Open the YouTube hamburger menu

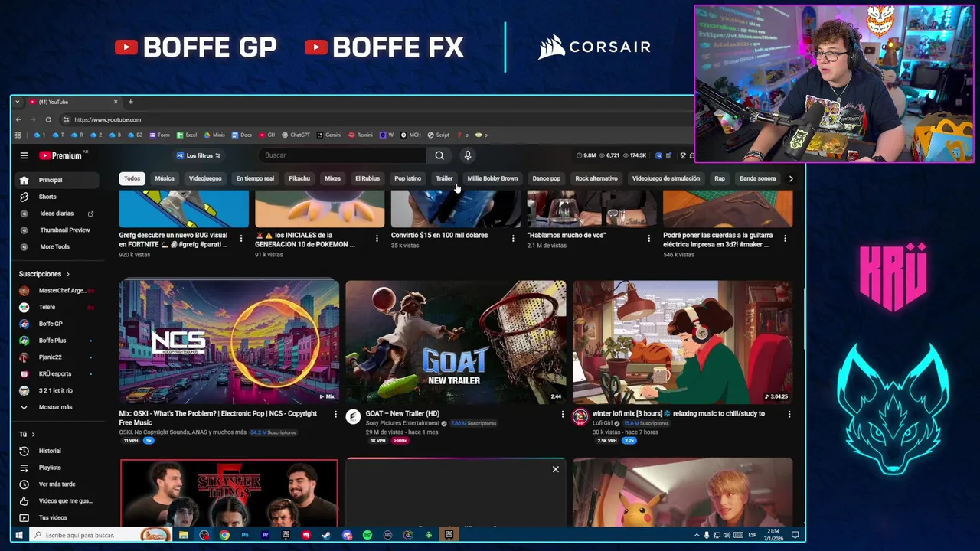pyautogui.click(x=24, y=155)
